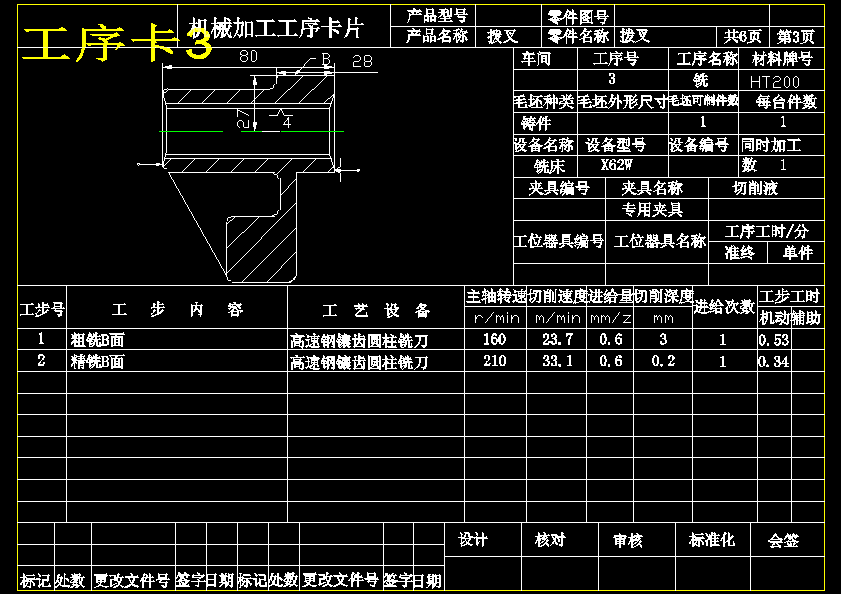Select machine time value 0.53
The height and width of the screenshot is (594, 841).
(774, 340)
